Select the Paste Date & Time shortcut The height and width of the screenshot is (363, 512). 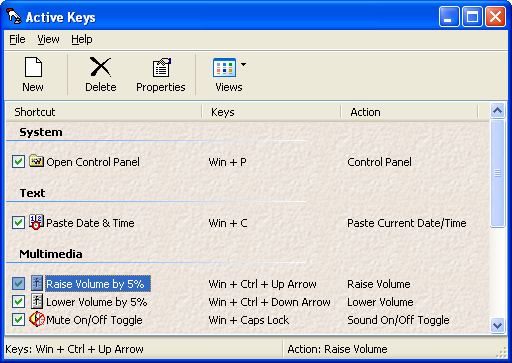(90, 223)
